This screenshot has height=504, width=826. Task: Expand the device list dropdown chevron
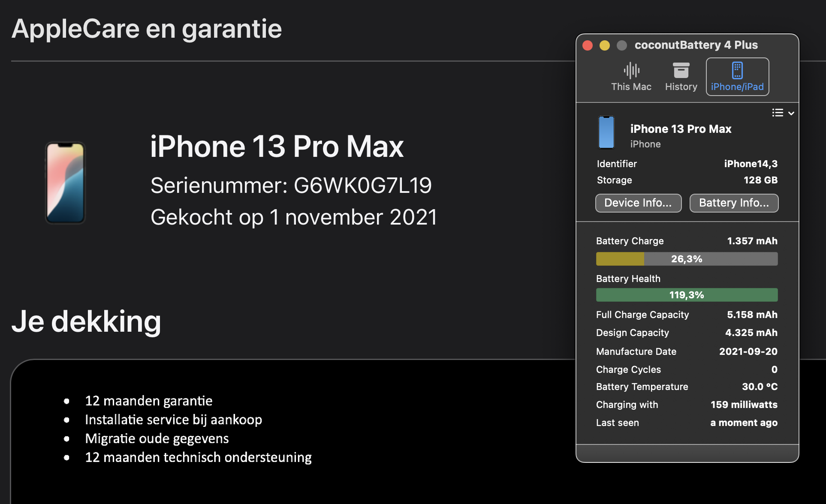(791, 113)
